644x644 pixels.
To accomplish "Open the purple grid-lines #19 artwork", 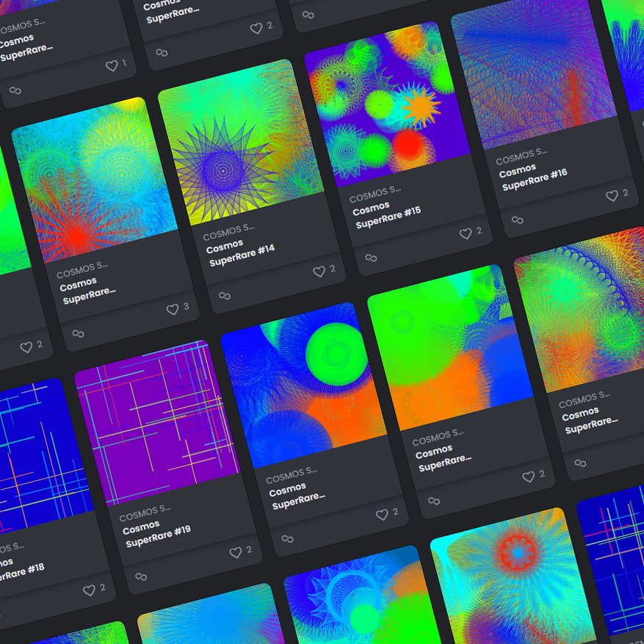I will coord(157,423).
